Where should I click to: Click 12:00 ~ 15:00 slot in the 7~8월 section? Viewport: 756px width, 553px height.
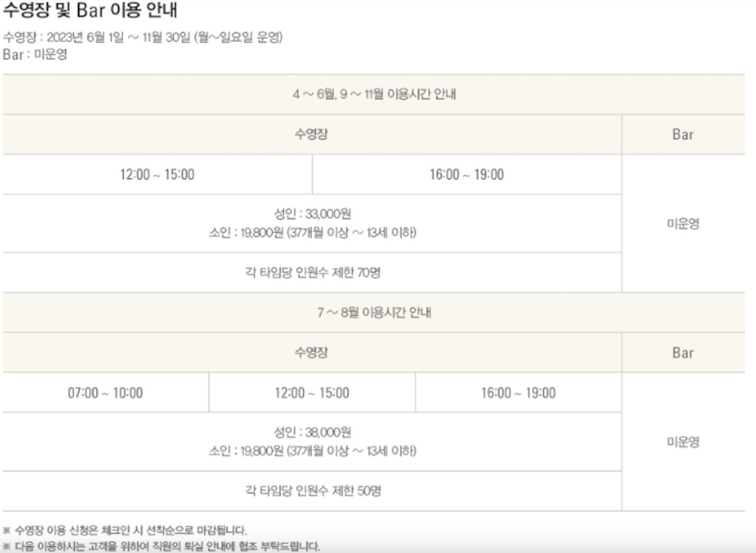click(x=312, y=393)
